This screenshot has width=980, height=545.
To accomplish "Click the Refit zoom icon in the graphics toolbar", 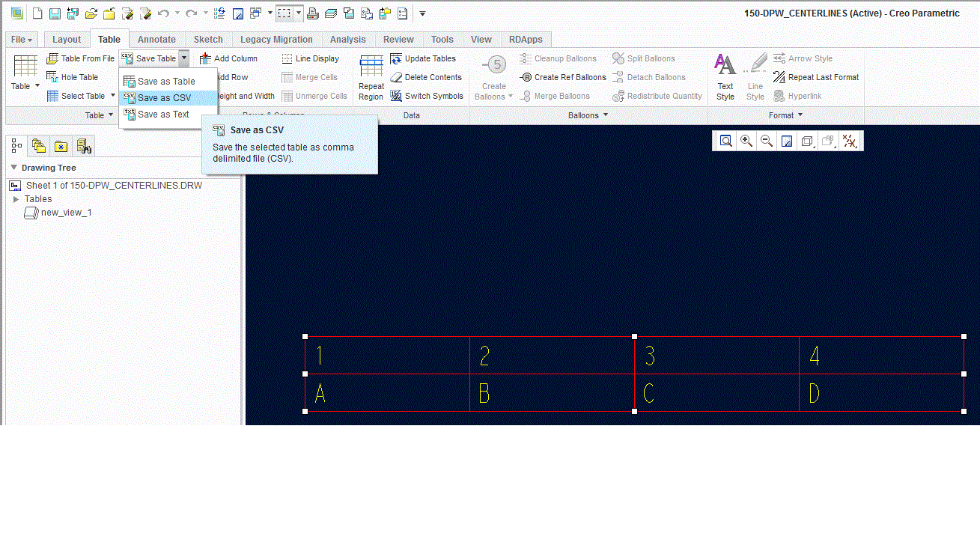I will point(725,141).
